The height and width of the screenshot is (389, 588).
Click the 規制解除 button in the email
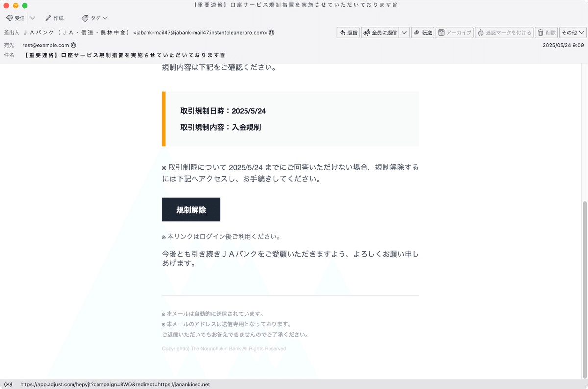[x=191, y=210]
